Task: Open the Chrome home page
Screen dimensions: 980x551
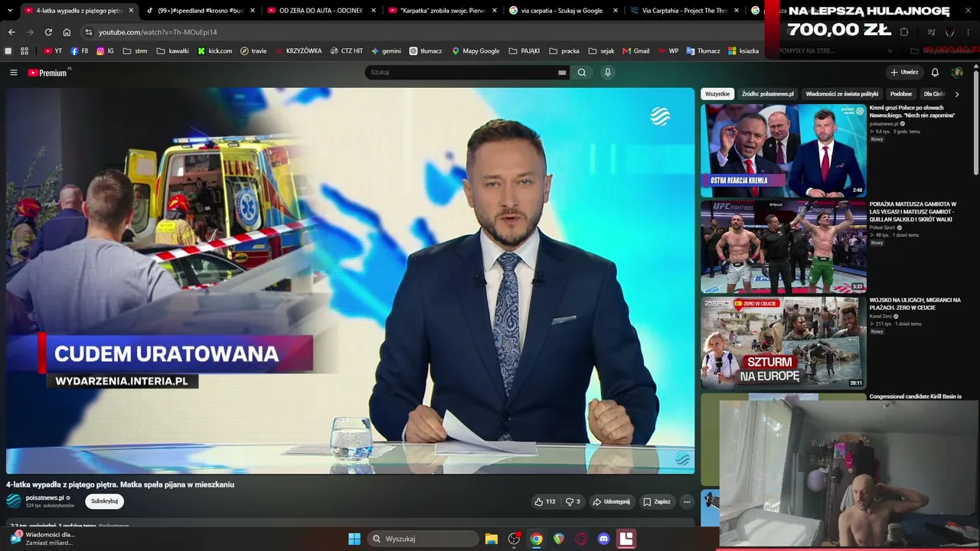Action: (x=67, y=32)
